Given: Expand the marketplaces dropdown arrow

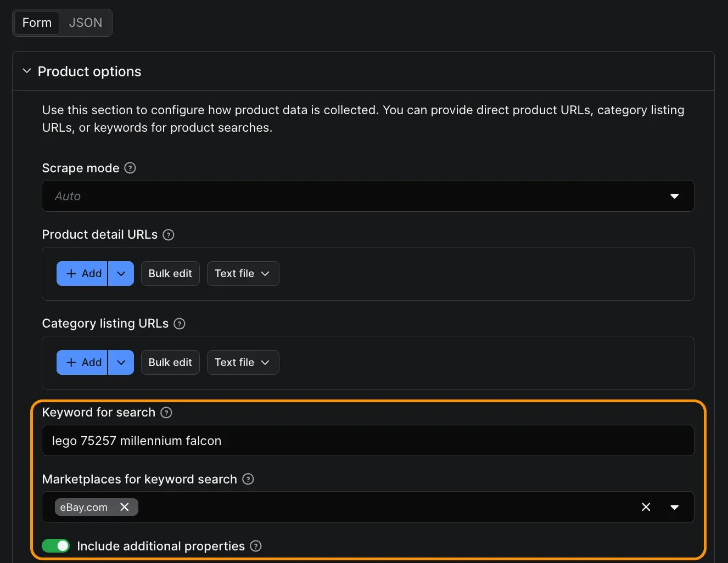Looking at the screenshot, I should pyautogui.click(x=675, y=507).
